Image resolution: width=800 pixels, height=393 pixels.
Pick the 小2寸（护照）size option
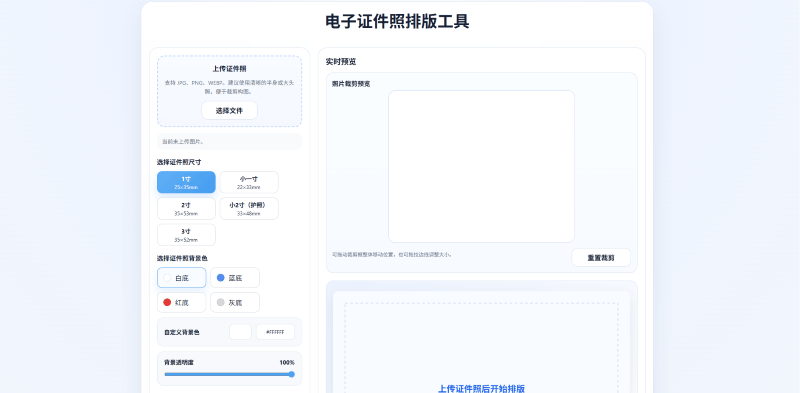(x=249, y=208)
